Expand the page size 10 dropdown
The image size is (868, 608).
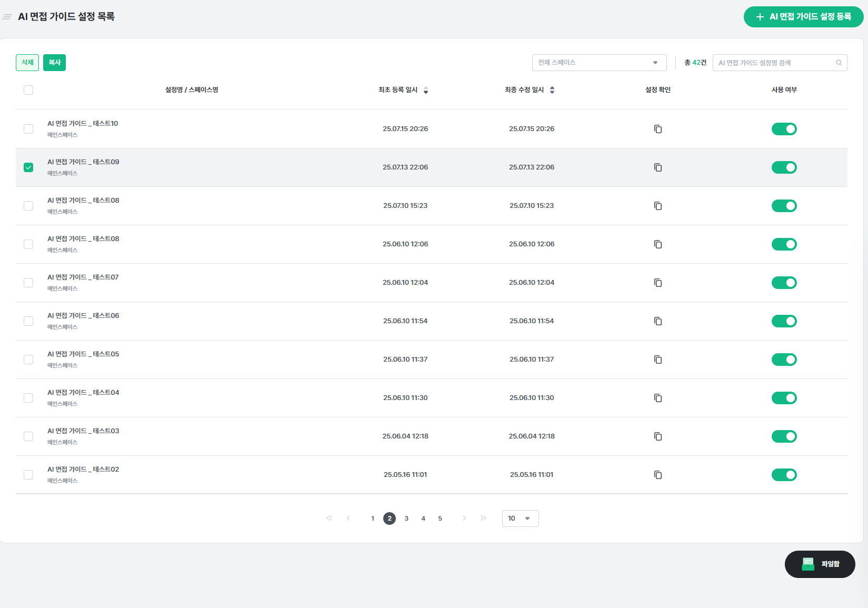pos(520,519)
